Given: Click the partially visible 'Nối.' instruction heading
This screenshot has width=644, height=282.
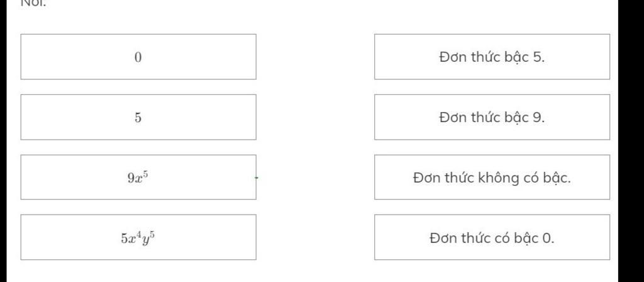Looking at the screenshot, I should 34,4.
